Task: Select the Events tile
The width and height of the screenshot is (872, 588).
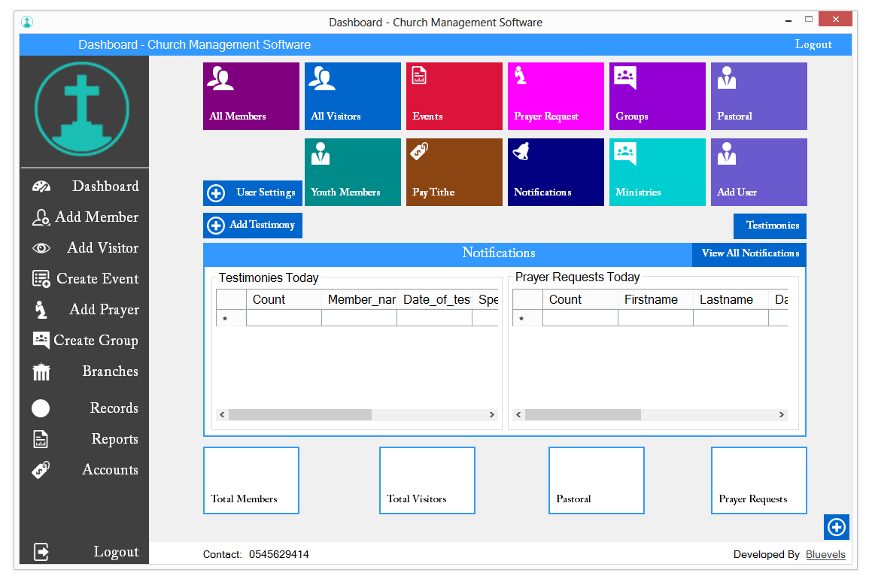Action: pyautogui.click(x=454, y=96)
